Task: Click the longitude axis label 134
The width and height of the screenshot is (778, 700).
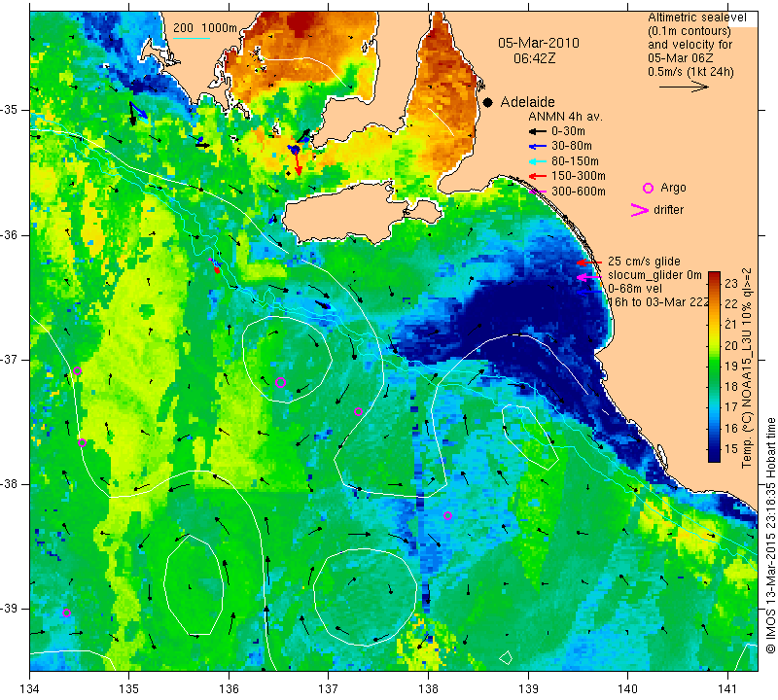Action: (x=30, y=688)
